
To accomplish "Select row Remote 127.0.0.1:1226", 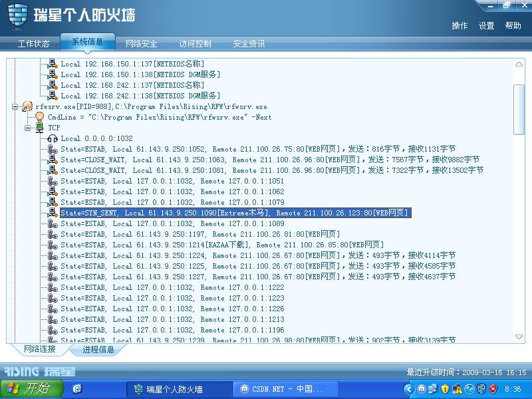I will point(172,309).
